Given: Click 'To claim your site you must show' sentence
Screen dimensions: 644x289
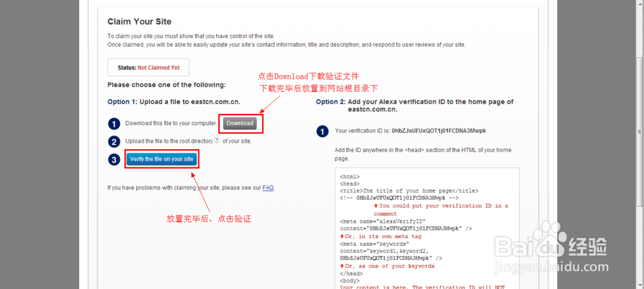Looking at the screenshot, I should (191, 36).
